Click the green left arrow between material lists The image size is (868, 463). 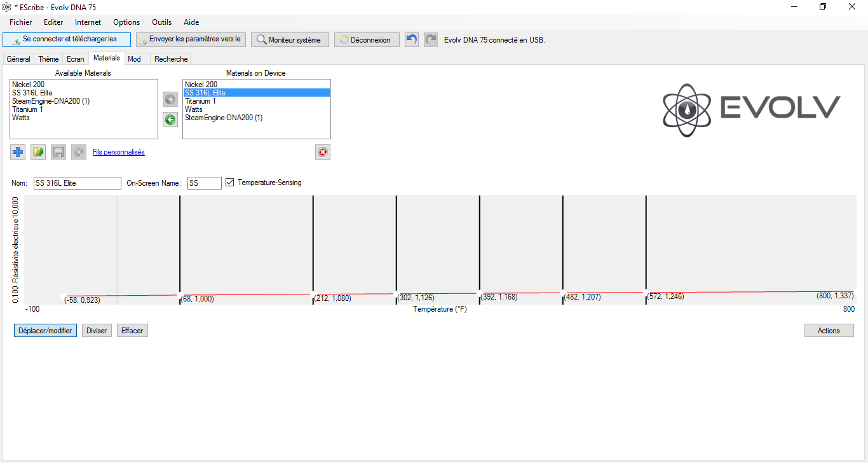pyautogui.click(x=170, y=120)
